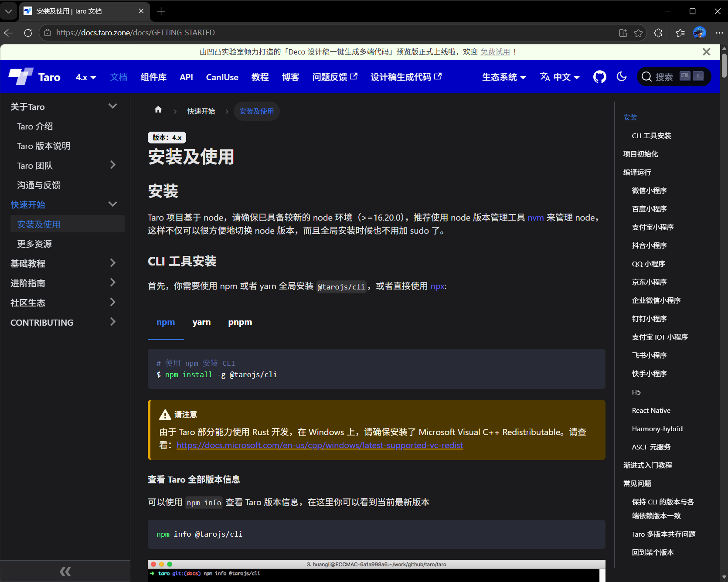Click page vertical scrollbar thumb
Image resolution: width=728 pixels, height=582 pixels.
724,65
